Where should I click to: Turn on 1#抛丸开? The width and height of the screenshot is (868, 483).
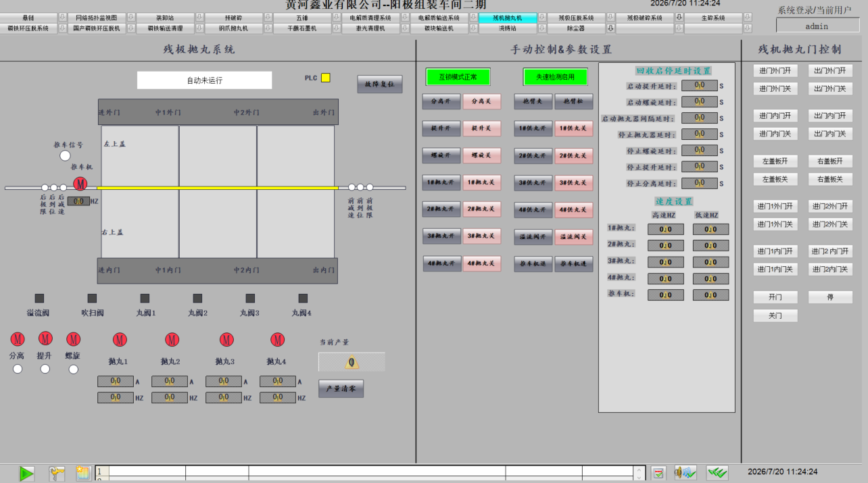[442, 182]
